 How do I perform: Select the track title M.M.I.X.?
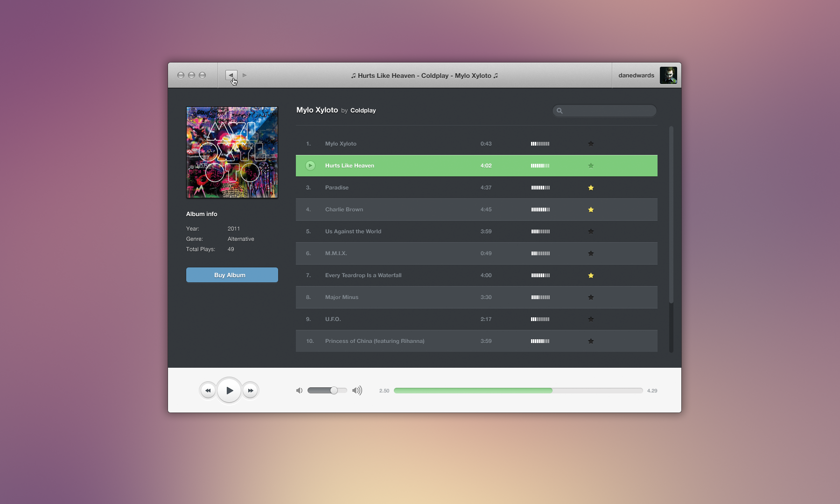(x=336, y=253)
